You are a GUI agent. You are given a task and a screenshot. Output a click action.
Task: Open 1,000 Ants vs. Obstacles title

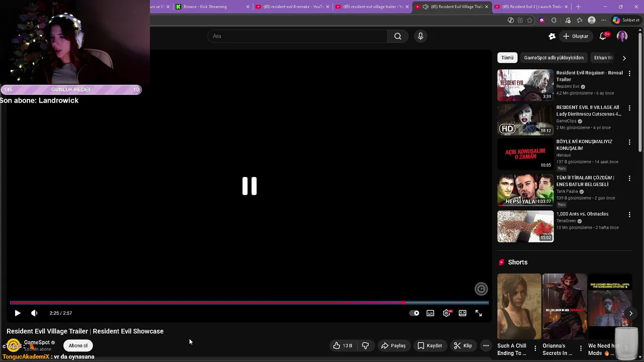(582, 214)
